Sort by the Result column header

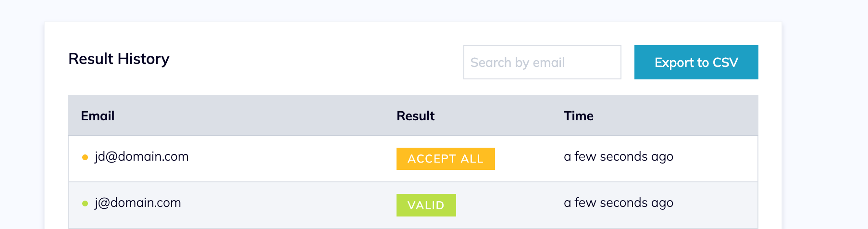point(415,116)
